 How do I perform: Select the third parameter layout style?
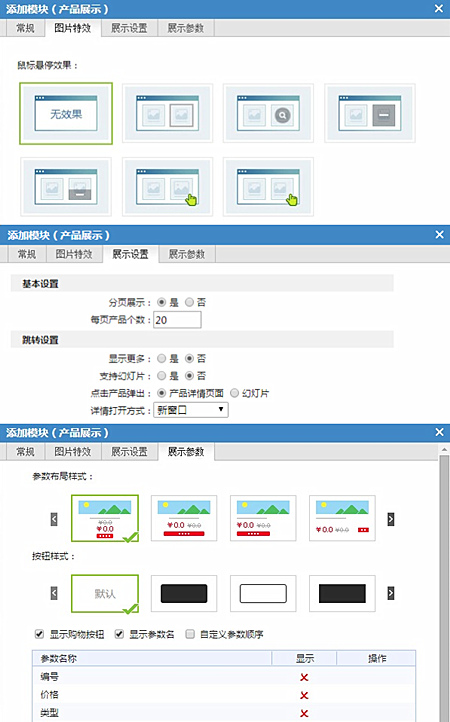click(263, 518)
